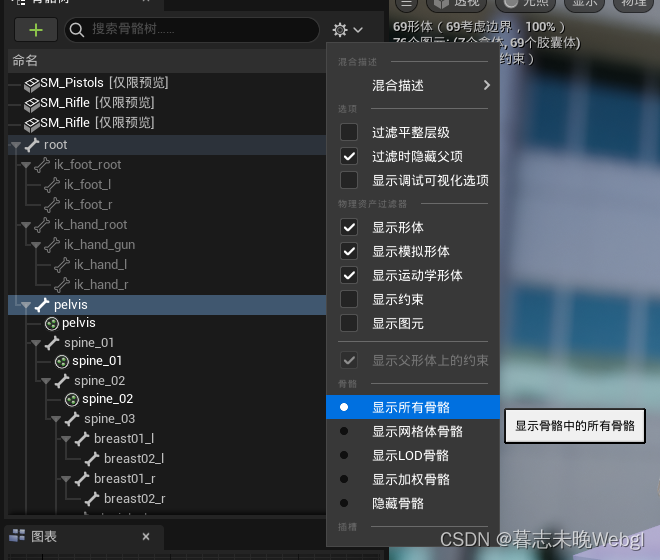Click the ik_hand_gun bone icon
The width and height of the screenshot is (660, 560).
pos(52,245)
